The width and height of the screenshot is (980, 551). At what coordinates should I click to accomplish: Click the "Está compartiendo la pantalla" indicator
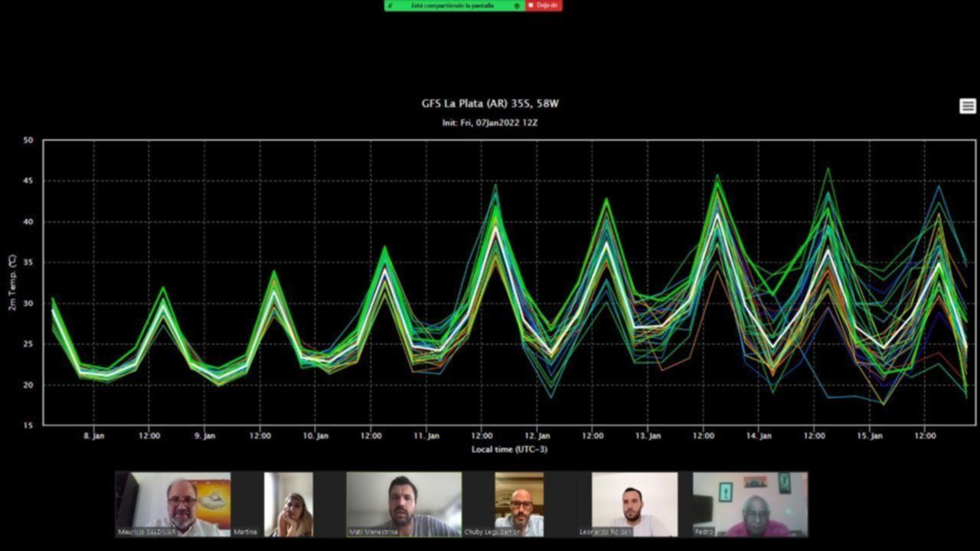452,5
